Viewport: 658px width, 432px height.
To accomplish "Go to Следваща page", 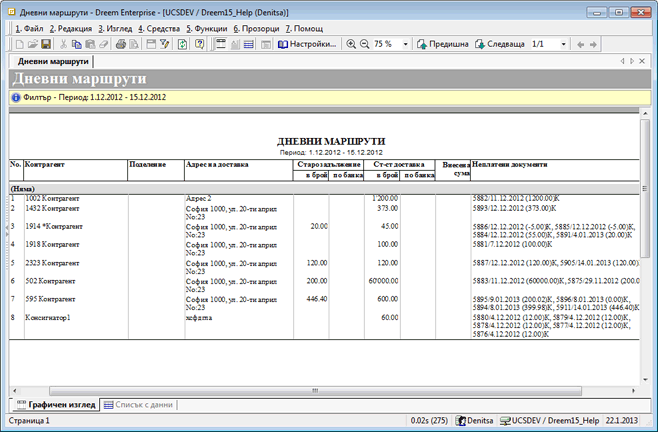I will pos(499,44).
